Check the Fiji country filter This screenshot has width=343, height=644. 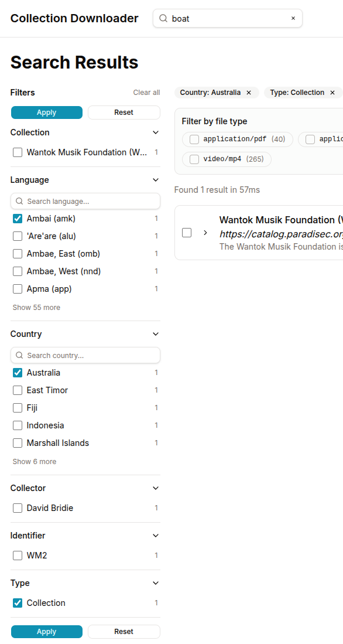coord(18,408)
